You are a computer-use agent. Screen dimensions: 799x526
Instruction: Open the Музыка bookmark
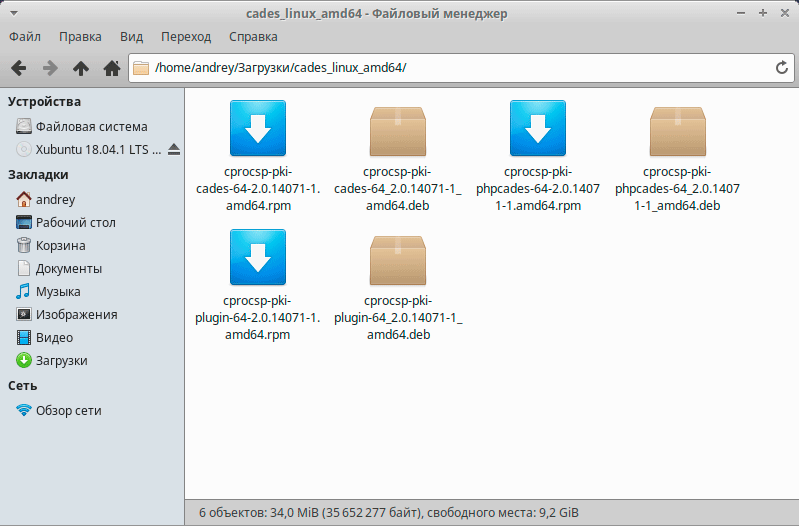tap(48, 291)
